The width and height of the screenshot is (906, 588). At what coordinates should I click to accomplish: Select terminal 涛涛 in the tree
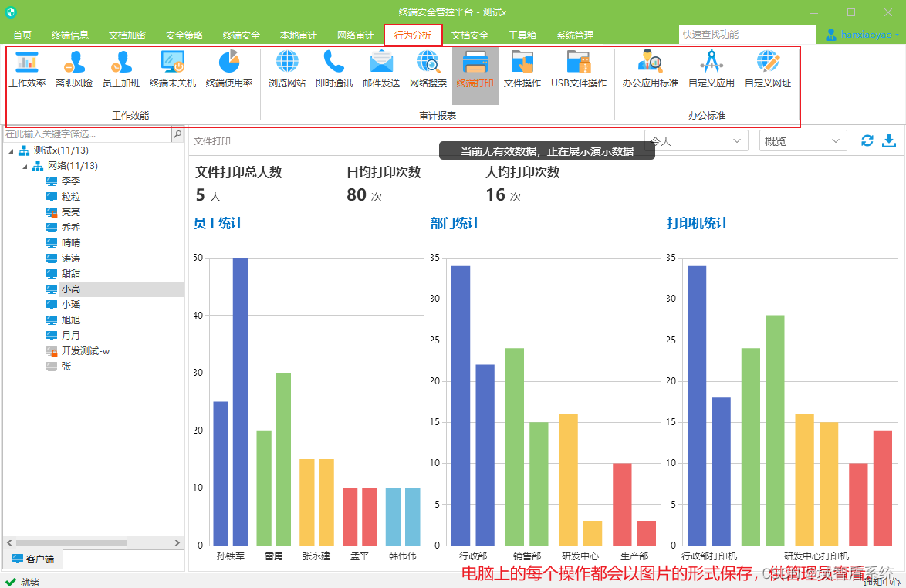(71, 259)
